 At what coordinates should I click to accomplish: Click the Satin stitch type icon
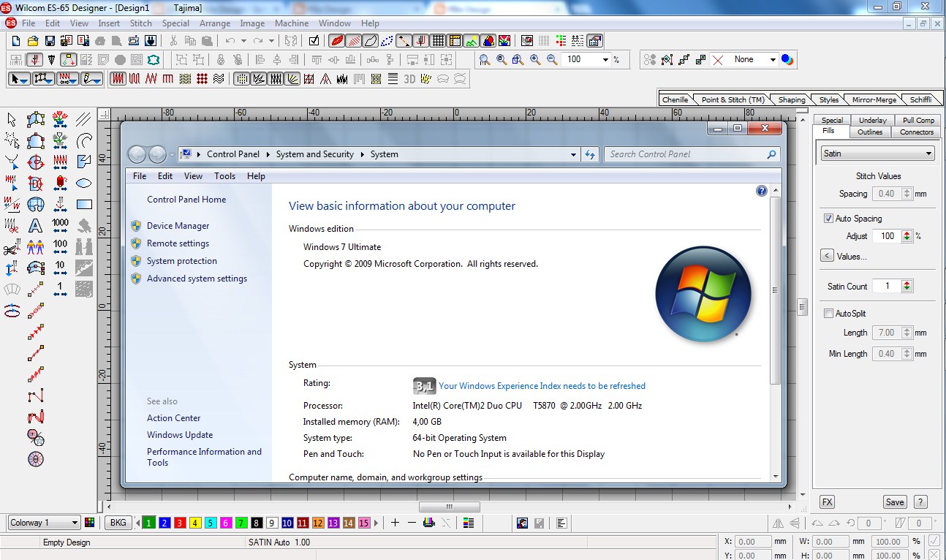[x=118, y=78]
